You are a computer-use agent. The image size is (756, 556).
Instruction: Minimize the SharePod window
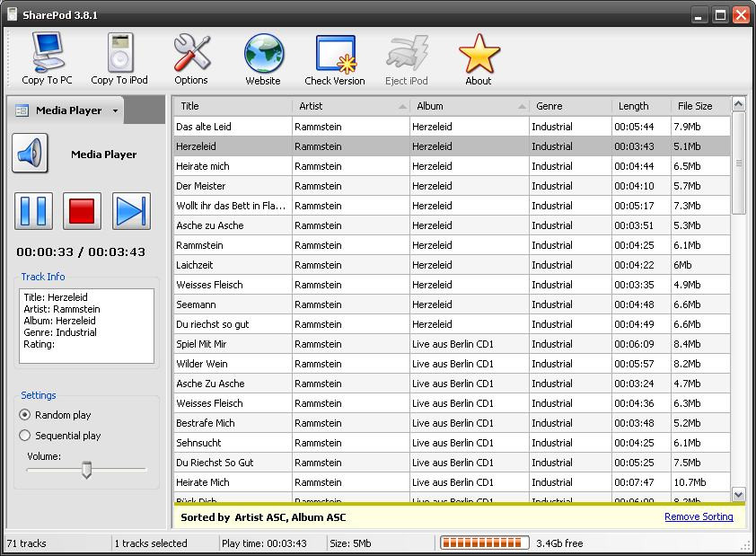pos(699,15)
